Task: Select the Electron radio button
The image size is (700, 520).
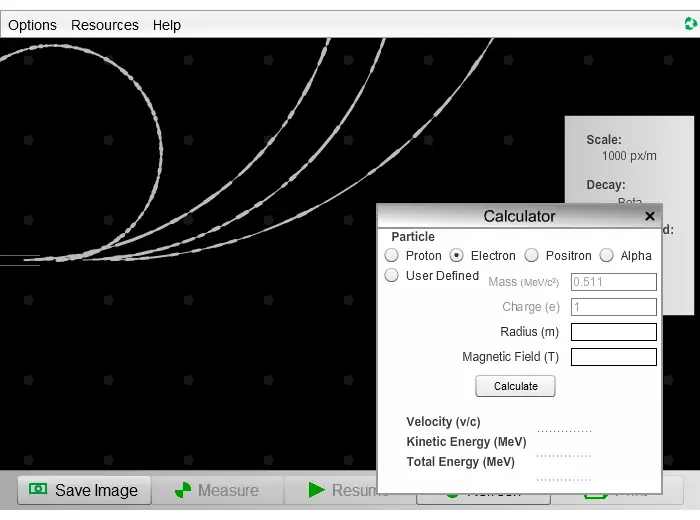Action: click(456, 255)
